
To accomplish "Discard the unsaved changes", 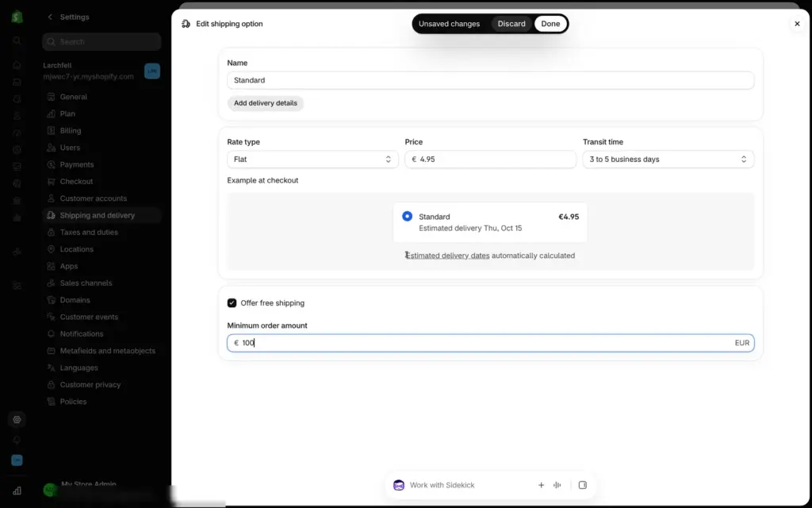I will 511,24.
